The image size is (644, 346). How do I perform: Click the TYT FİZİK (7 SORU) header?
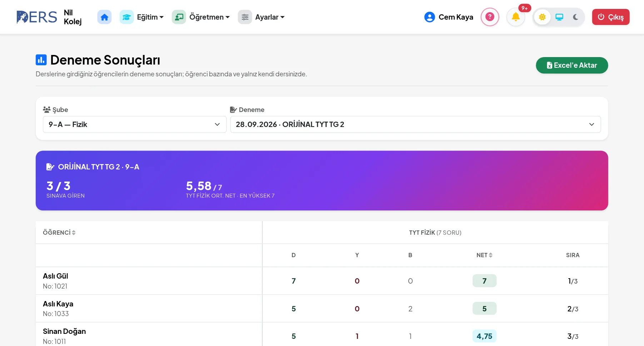(x=435, y=233)
